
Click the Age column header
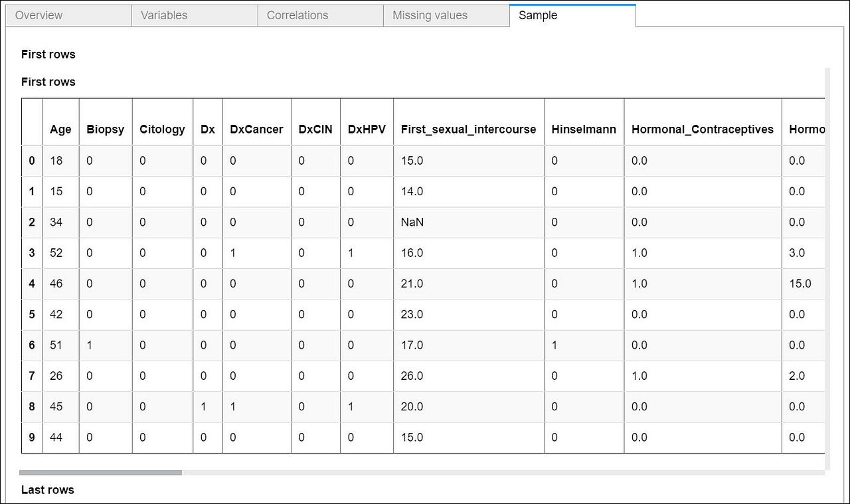60,129
